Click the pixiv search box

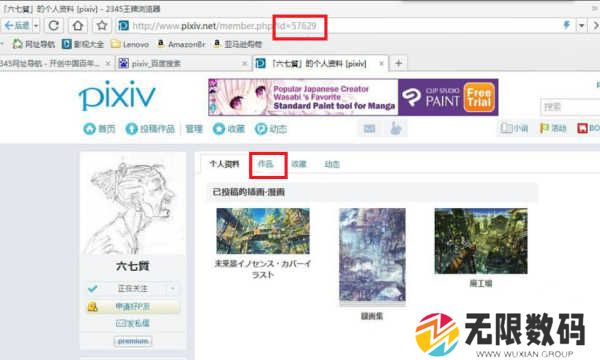(x=570, y=107)
